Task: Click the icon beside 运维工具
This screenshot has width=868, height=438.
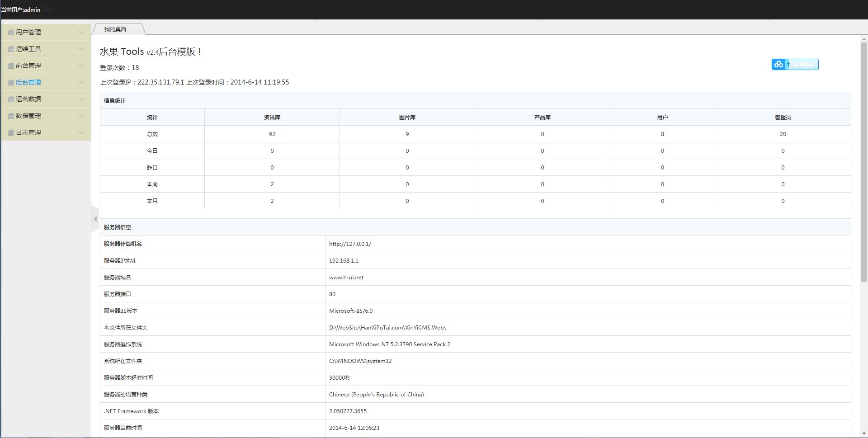Action: point(11,49)
